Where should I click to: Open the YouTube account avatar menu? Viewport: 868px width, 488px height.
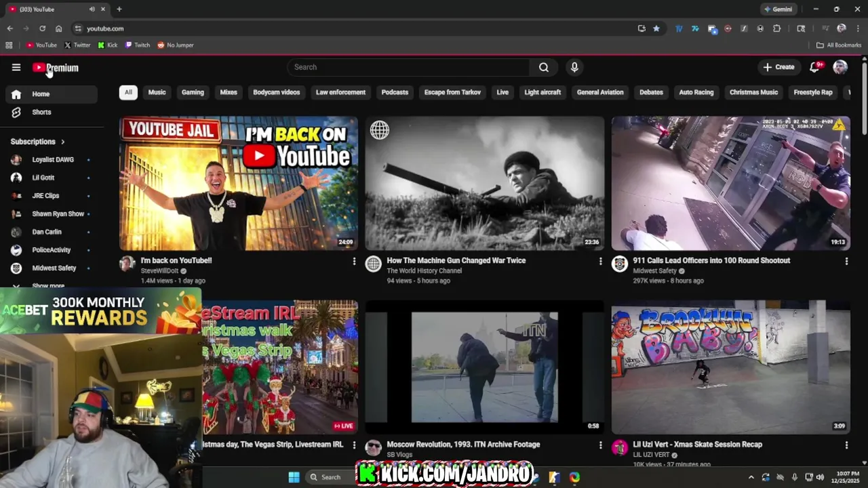840,67
